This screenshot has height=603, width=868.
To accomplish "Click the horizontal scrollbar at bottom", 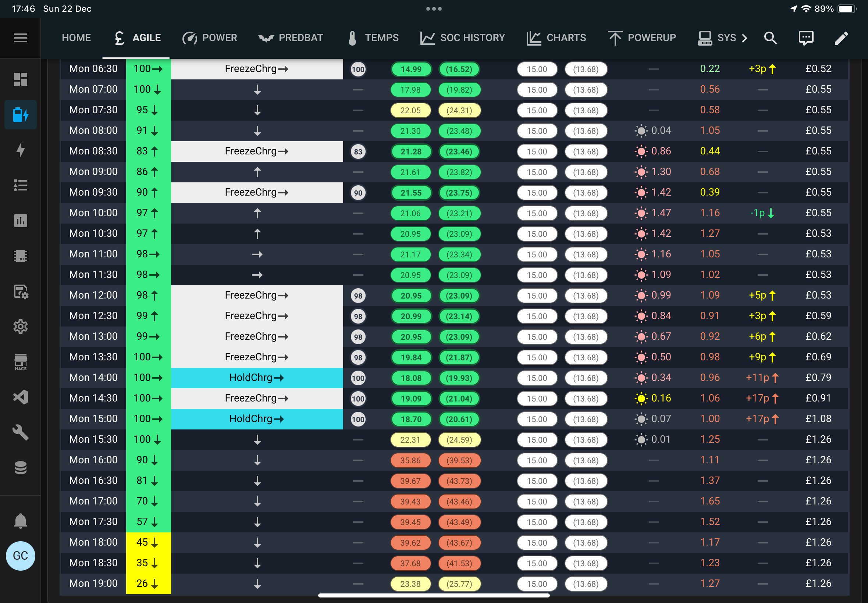I will (x=433, y=596).
